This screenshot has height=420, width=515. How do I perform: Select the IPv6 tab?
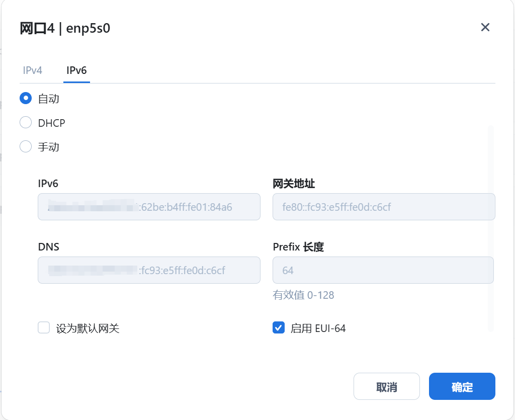coord(77,70)
